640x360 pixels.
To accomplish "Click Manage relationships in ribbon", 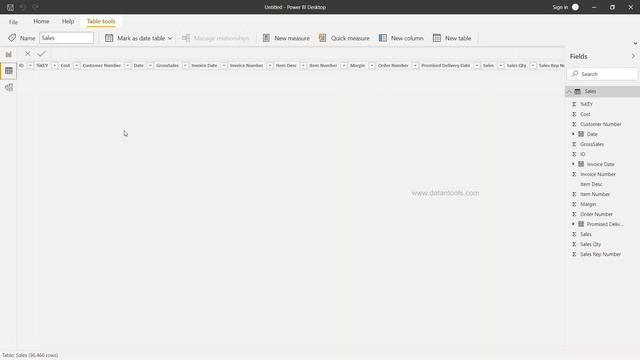I will tap(216, 38).
